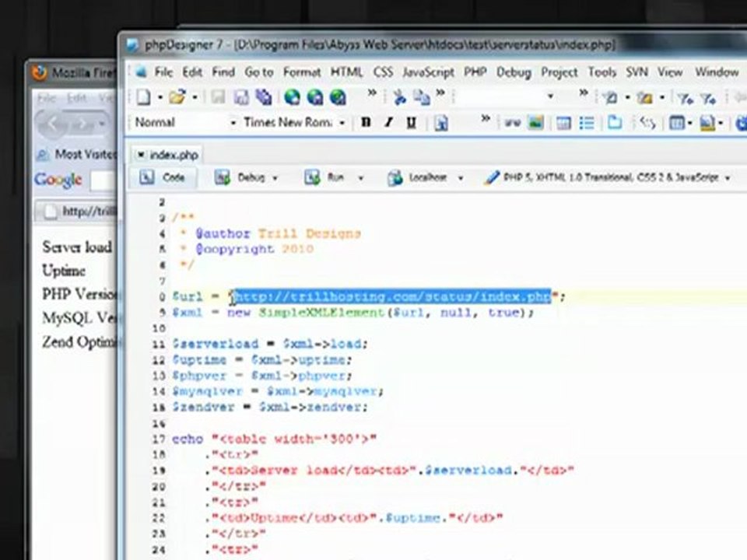Click the Google search box in Firefox
This screenshot has height=560, width=747.
[x=103, y=181]
